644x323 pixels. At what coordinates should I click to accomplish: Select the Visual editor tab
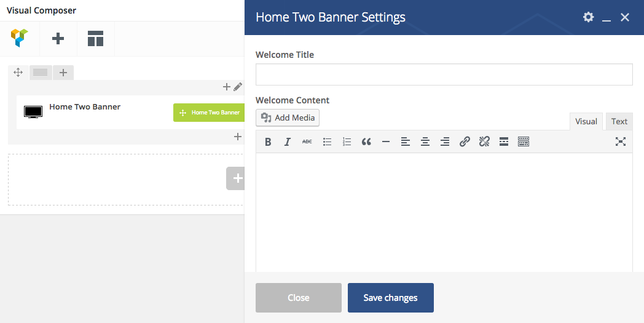click(586, 121)
